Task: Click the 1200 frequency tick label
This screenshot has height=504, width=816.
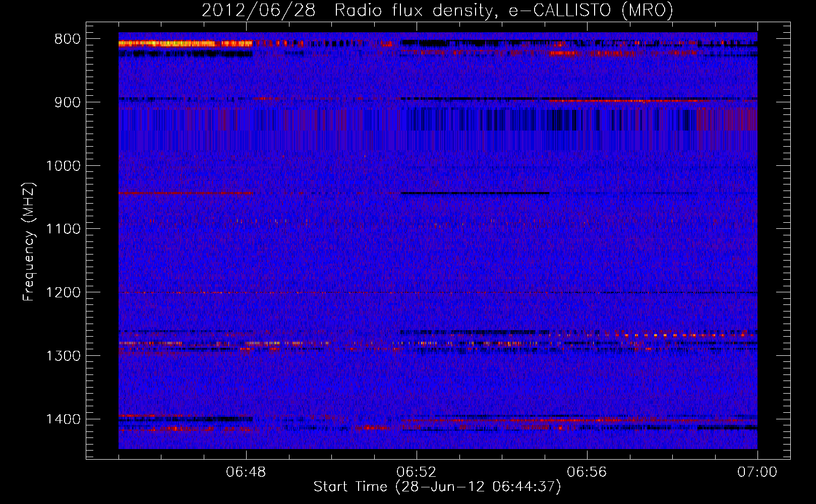Action: 63,293
